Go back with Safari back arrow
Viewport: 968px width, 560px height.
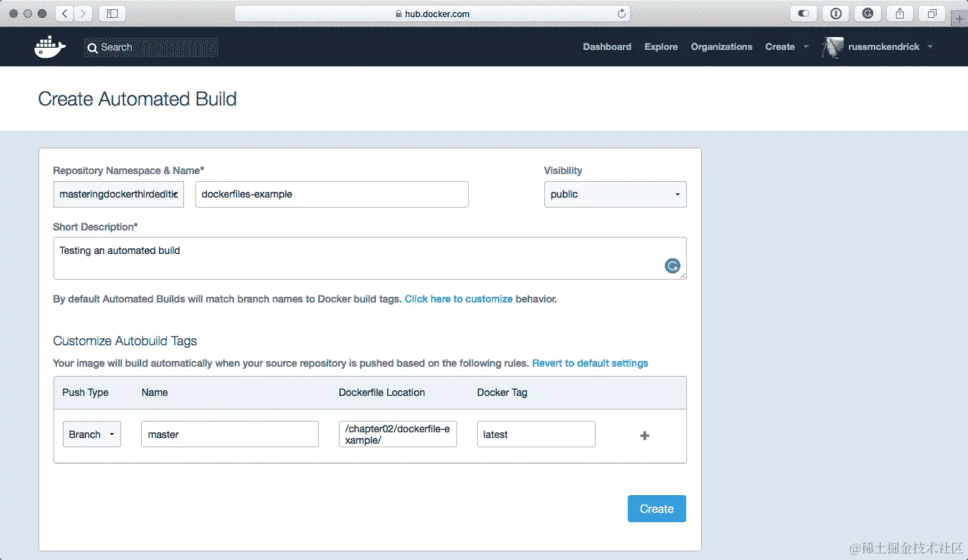coord(64,14)
